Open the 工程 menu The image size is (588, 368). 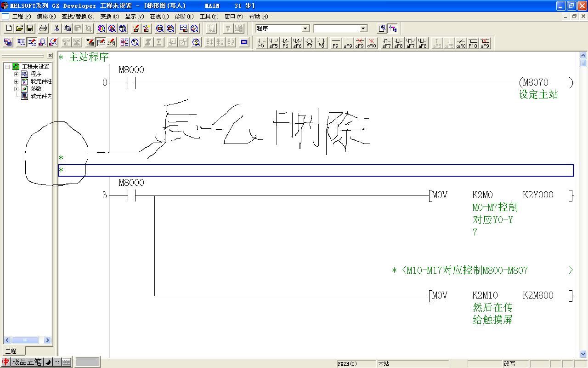(x=21, y=17)
